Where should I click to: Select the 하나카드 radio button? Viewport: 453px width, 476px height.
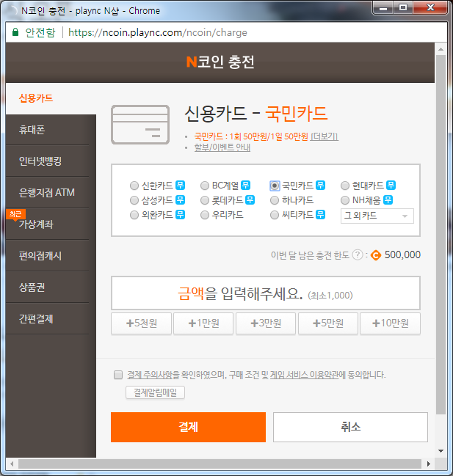coord(275,200)
